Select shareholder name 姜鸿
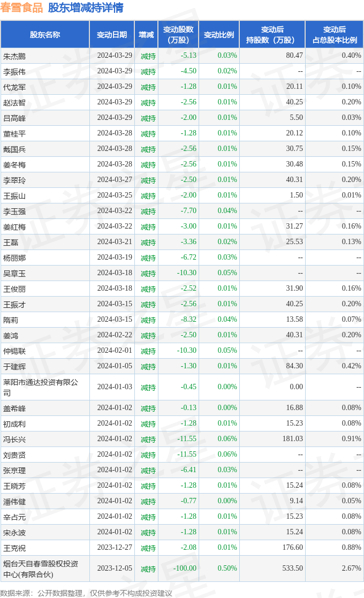This screenshot has height=598, width=364. pos(11,335)
